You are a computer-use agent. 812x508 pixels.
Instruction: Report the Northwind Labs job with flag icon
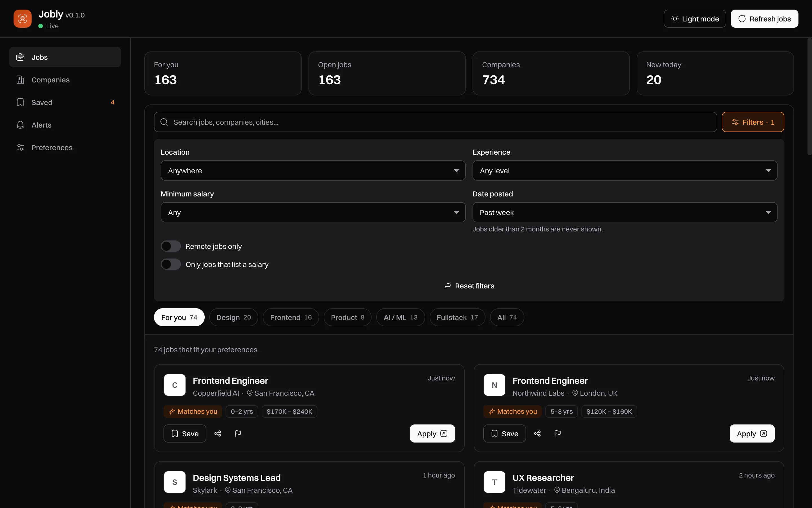pos(558,433)
